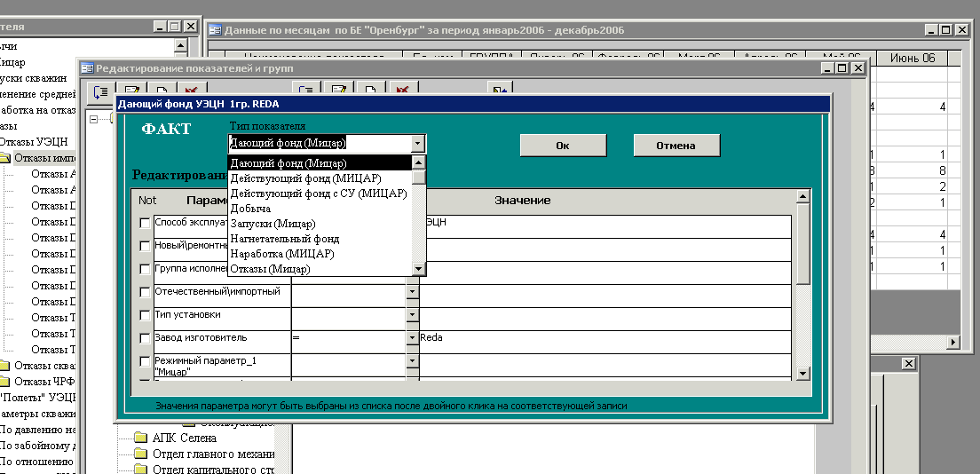Image resolution: width=980 pixels, height=474 pixels.
Task: Select 'Дающий фонд (Мицар)' in dropdown list
Action: (320, 163)
